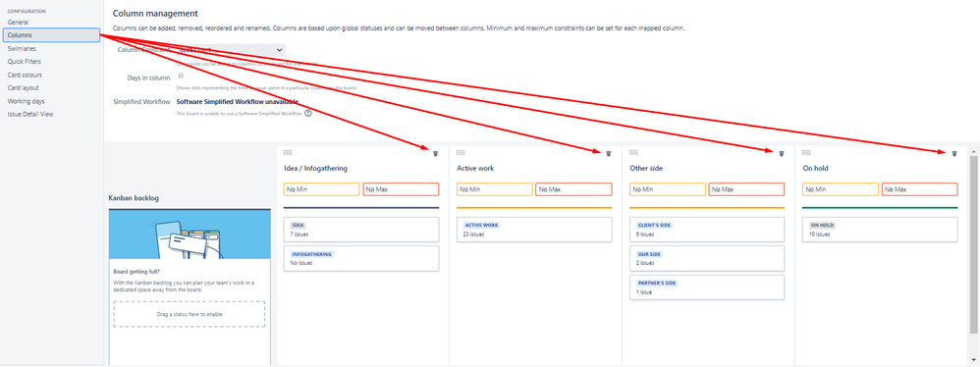This screenshot has width=980, height=367.
Task: Click the '10 issues' count text
Action: tap(819, 235)
